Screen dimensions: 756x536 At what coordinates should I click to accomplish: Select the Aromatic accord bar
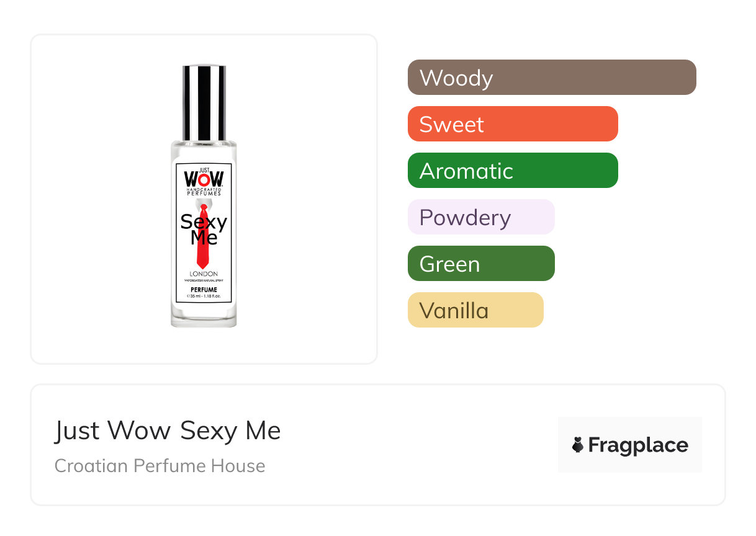click(x=513, y=171)
